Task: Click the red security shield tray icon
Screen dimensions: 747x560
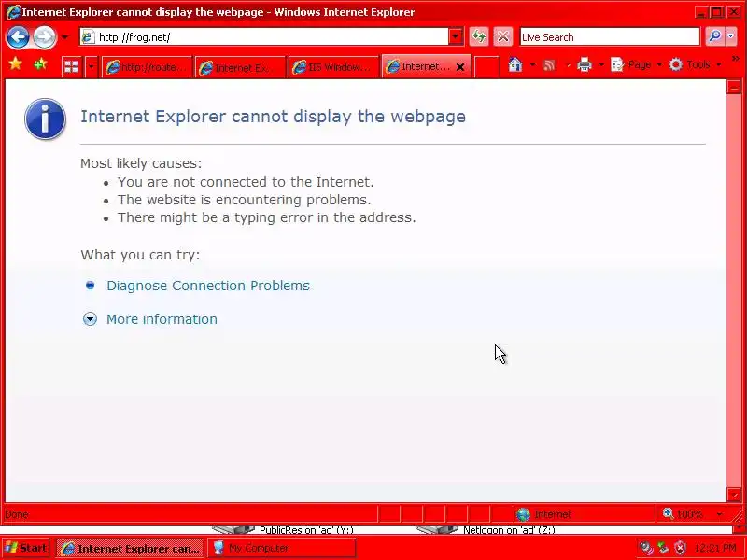Action: (681, 549)
